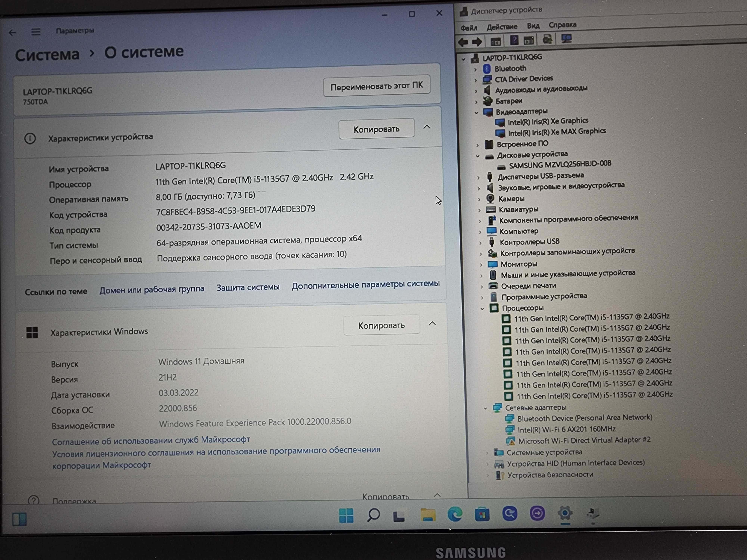The image size is (747, 560).
Task: Open the Microsoft software license terms link
Action: (216, 458)
